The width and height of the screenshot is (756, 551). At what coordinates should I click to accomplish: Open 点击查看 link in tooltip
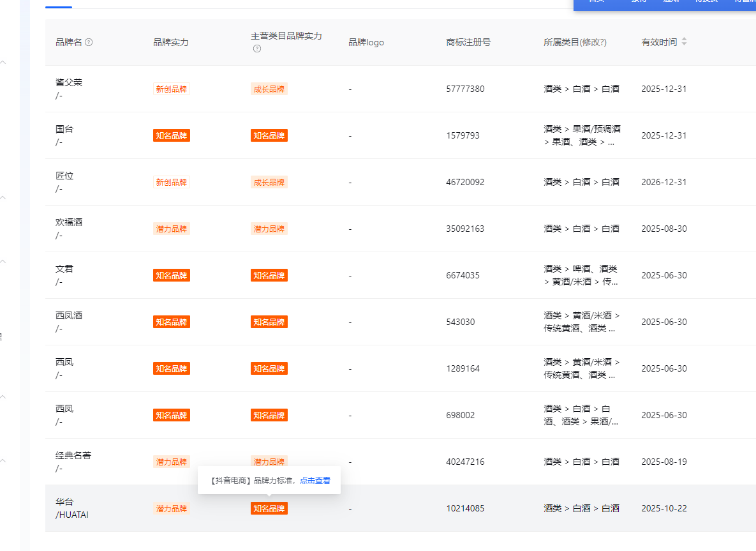(x=315, y=480)
